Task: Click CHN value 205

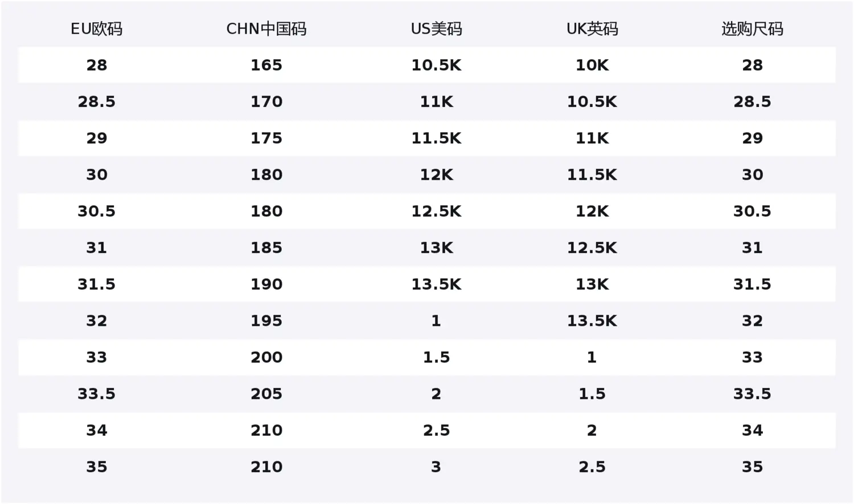Action: point(266,394)
